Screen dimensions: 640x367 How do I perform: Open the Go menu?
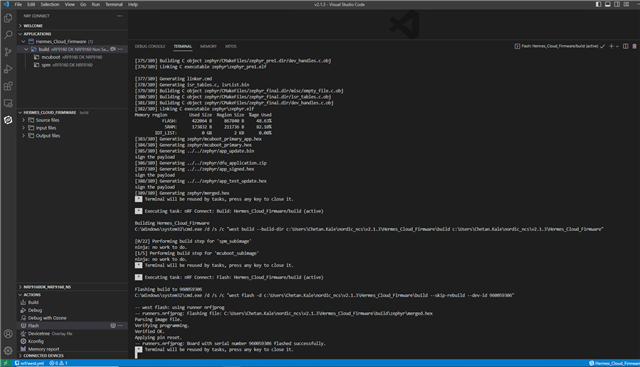pyautogui.click(x=83, y=4)
